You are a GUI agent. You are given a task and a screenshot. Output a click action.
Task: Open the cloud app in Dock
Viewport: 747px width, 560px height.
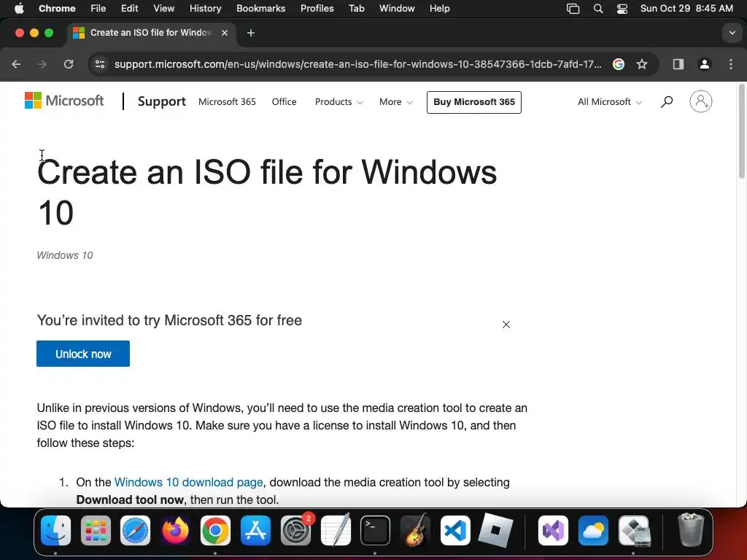pyautogui.click(x=593, y=531)
